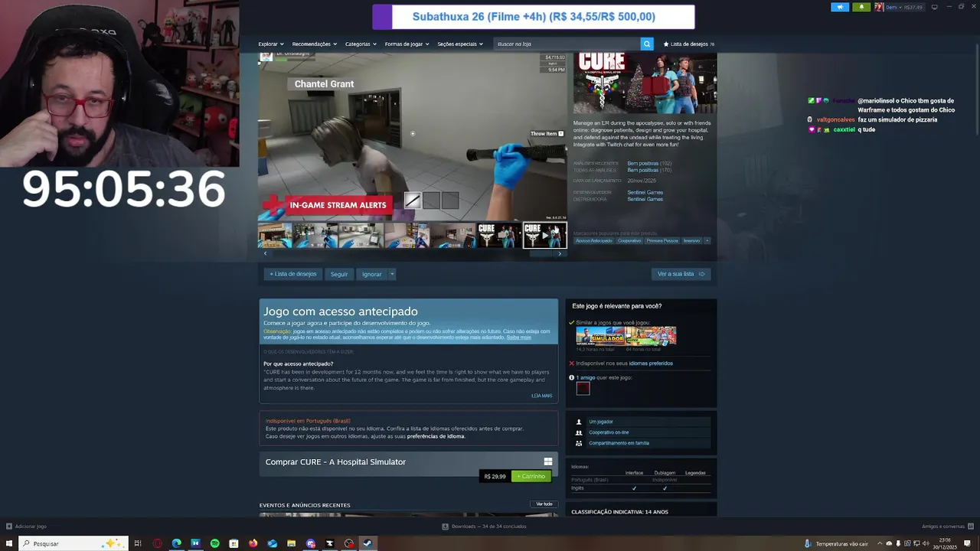Open the Explorar store menu
This screenshot has width=980, height=551.
[x=271, y=44]
